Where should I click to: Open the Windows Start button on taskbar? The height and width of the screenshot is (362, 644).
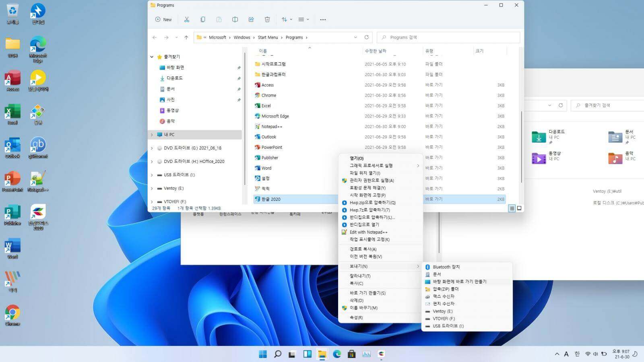pyautogui.click(x=263, y=354)
